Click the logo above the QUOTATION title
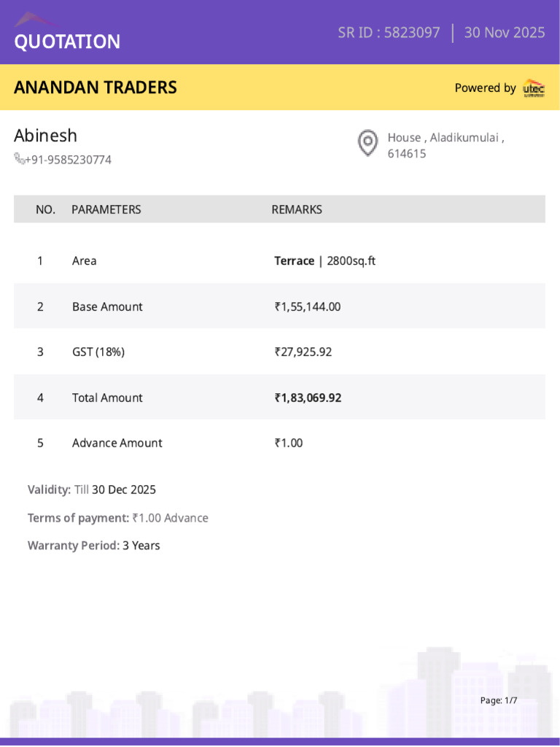Viewport: 560px width, 747px height. click(x=36, y=20)
